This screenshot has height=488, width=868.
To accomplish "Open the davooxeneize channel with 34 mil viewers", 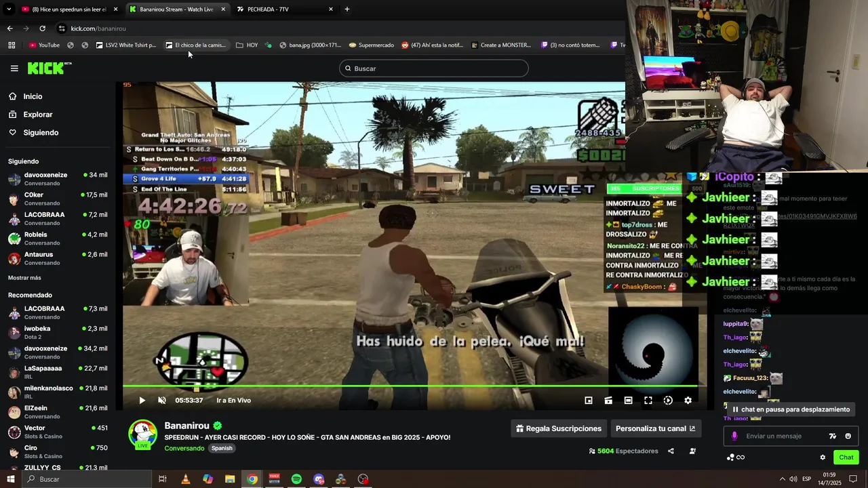I will point(58,179).
